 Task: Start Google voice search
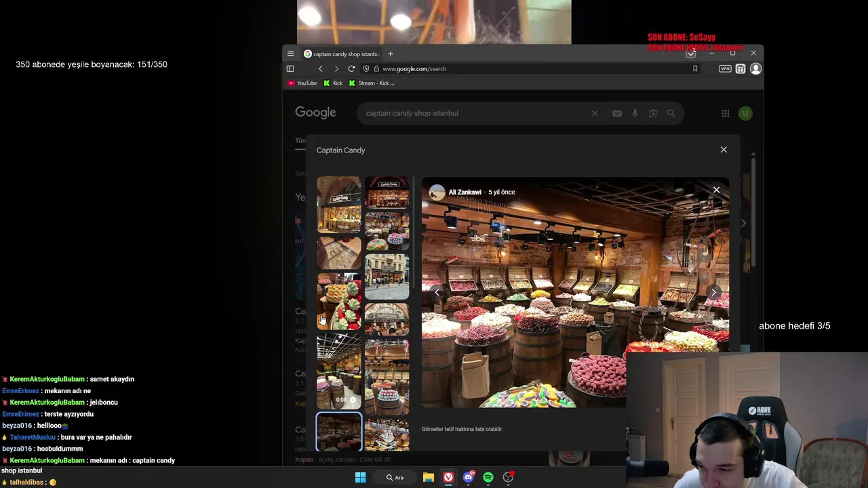635,113
